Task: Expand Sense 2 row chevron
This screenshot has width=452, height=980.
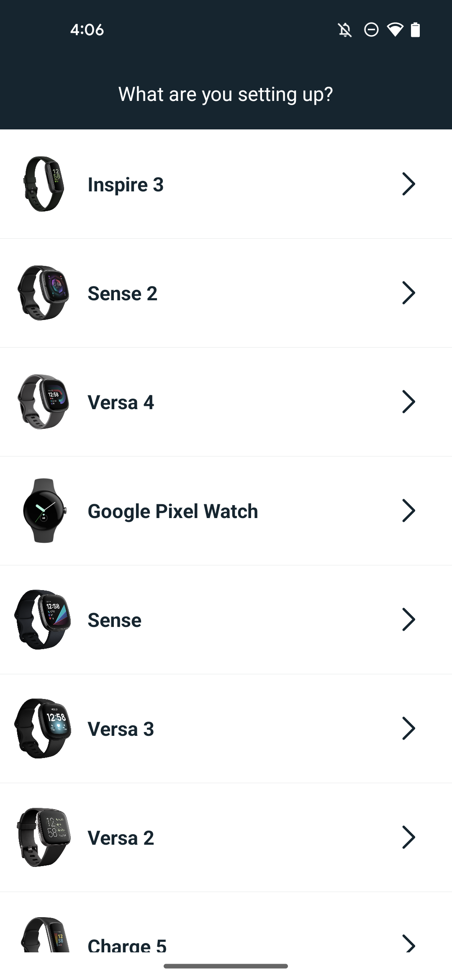Action: 408,293
